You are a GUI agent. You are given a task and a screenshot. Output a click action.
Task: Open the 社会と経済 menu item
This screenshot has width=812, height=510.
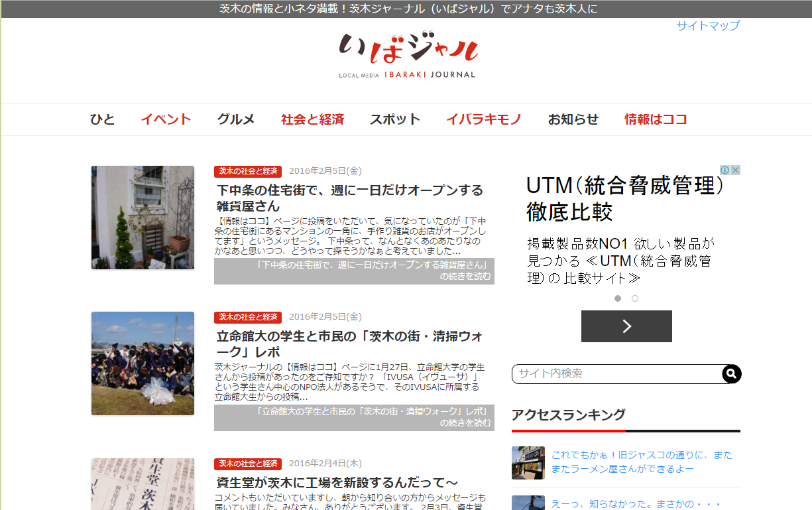pos(312,119)
